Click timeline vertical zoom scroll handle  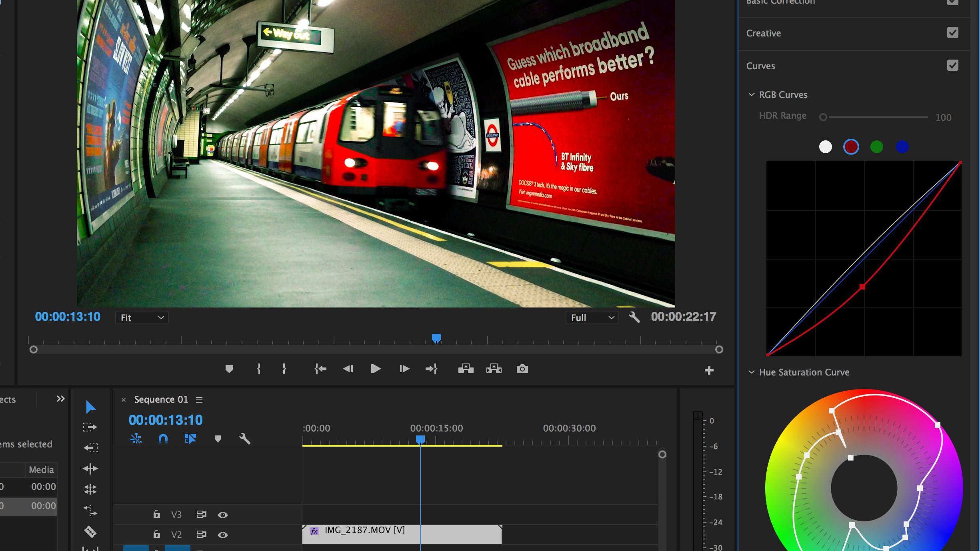(662, 454)
